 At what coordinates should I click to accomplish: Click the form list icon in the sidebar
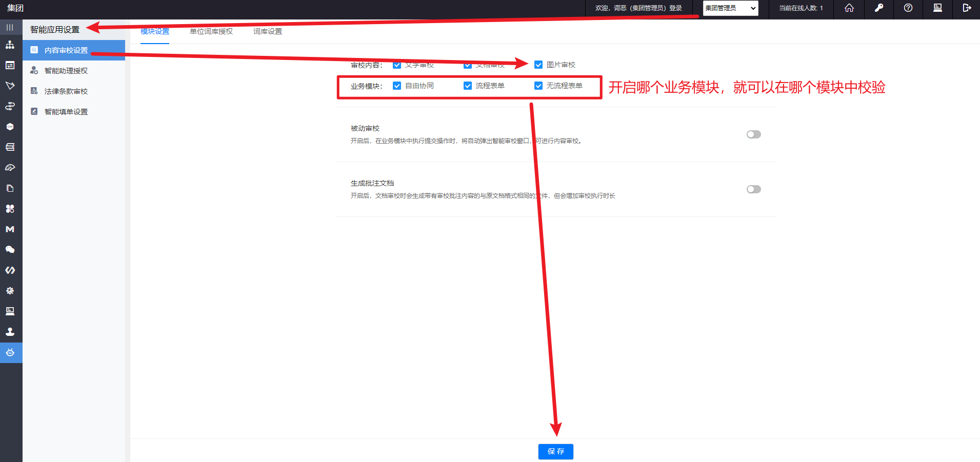coord(10,65)
